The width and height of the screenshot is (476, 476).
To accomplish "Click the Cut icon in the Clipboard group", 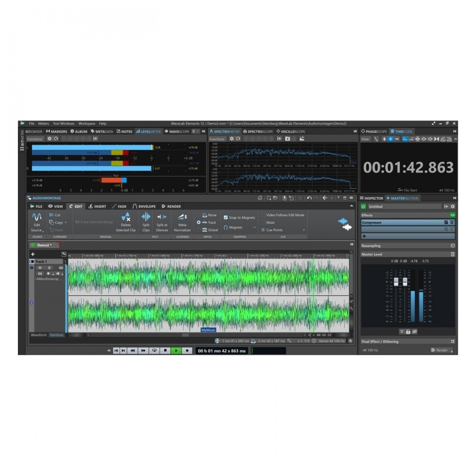I will (x=51, y=215).
